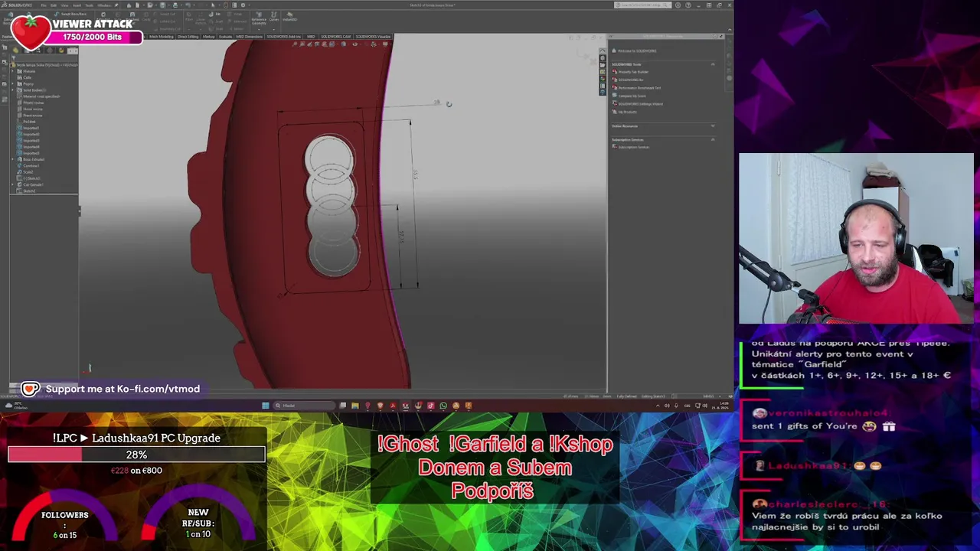Pin the SOLIDWORKS Resources task pane

[x=721, y=36]
